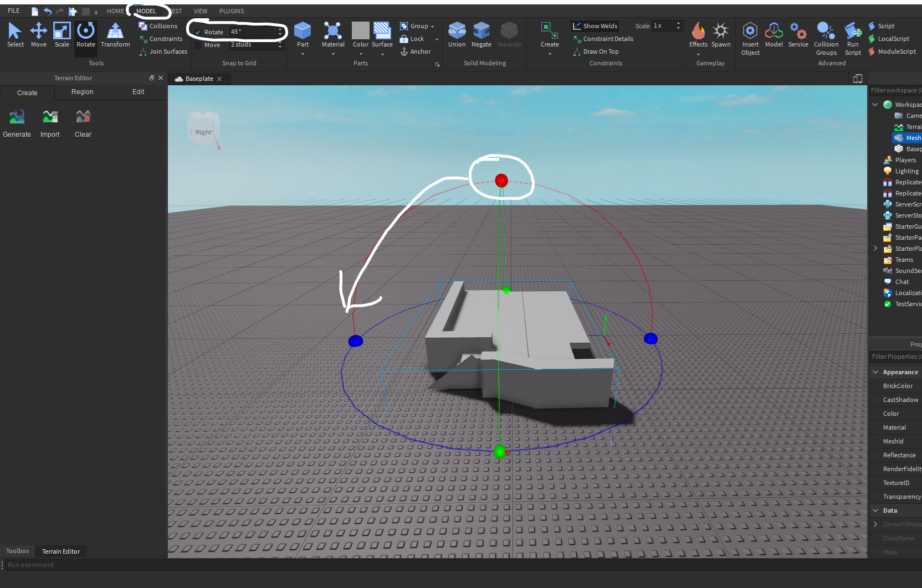Click the red rotation handle in viewport
Viewport: 922px width, 588px height.
(501, 180)
